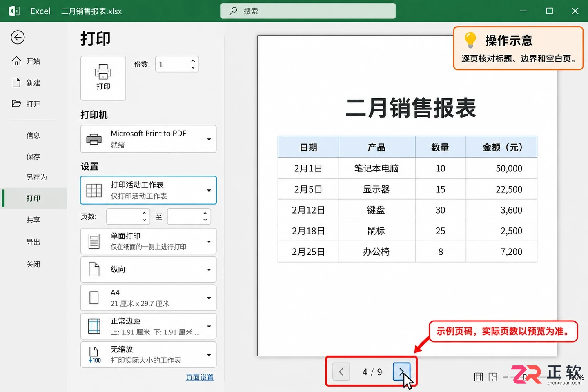Screen dimensions: 588x392
Task: Advance to the next preview page
Action: pos(402,372)
